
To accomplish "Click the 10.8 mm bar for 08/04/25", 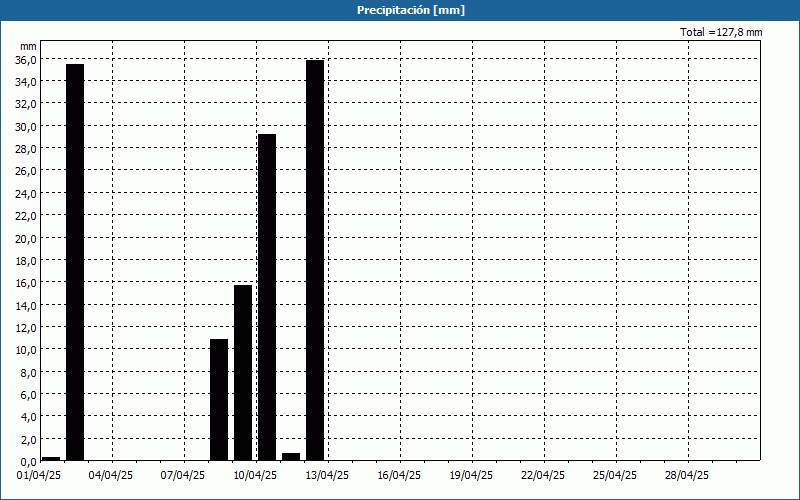I will 219,400.
